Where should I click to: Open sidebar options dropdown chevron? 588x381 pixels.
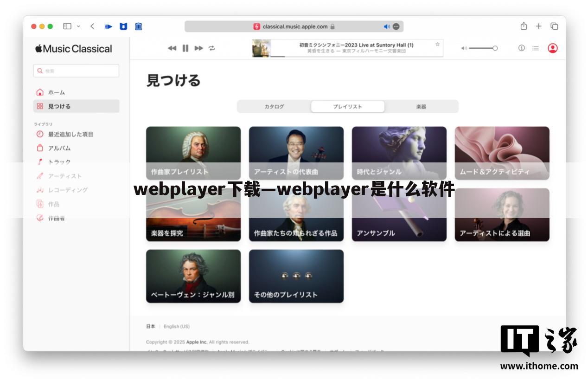pos(78,26)
